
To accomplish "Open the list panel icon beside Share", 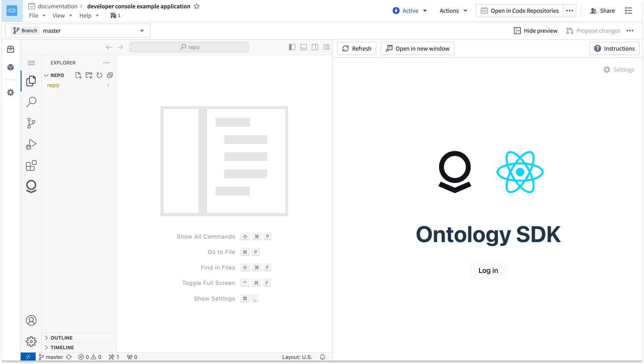I will click(x=629, y=11).
